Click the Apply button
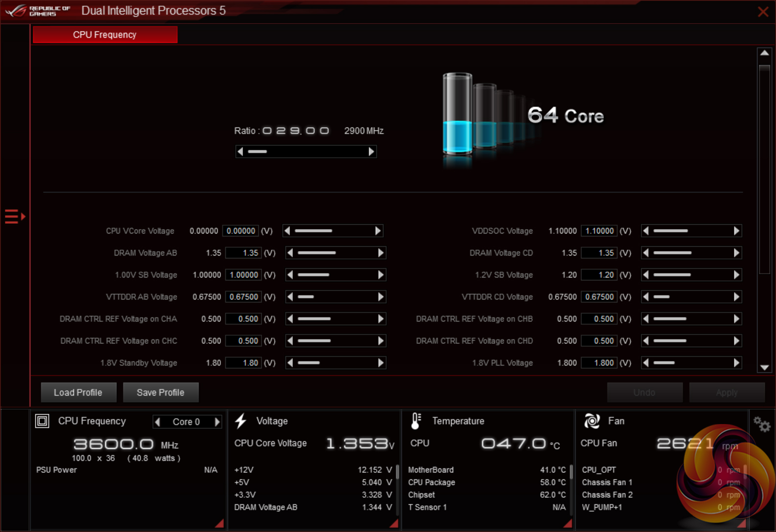Screen dimensions: 776x532 click(727, 392)
